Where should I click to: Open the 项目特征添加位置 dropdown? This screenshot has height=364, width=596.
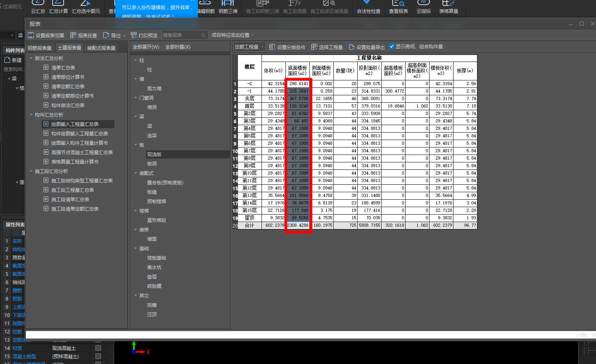point(232,35)
